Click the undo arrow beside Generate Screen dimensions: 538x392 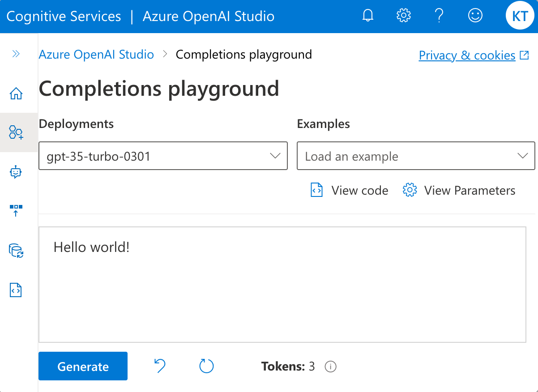160,366
